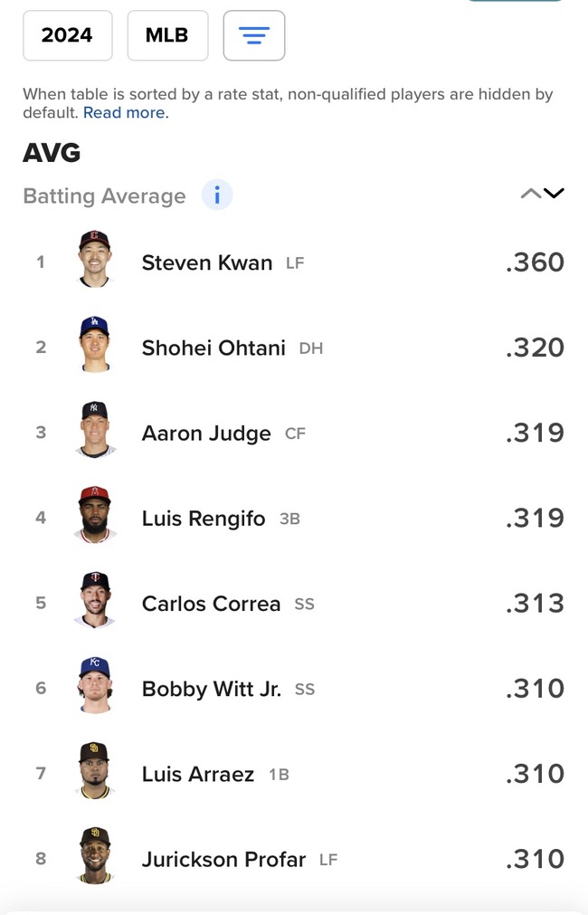Screen dimensions: 588x915
Task: Open Jurickson Profar's player link
Action: click(x=223, y=859)
